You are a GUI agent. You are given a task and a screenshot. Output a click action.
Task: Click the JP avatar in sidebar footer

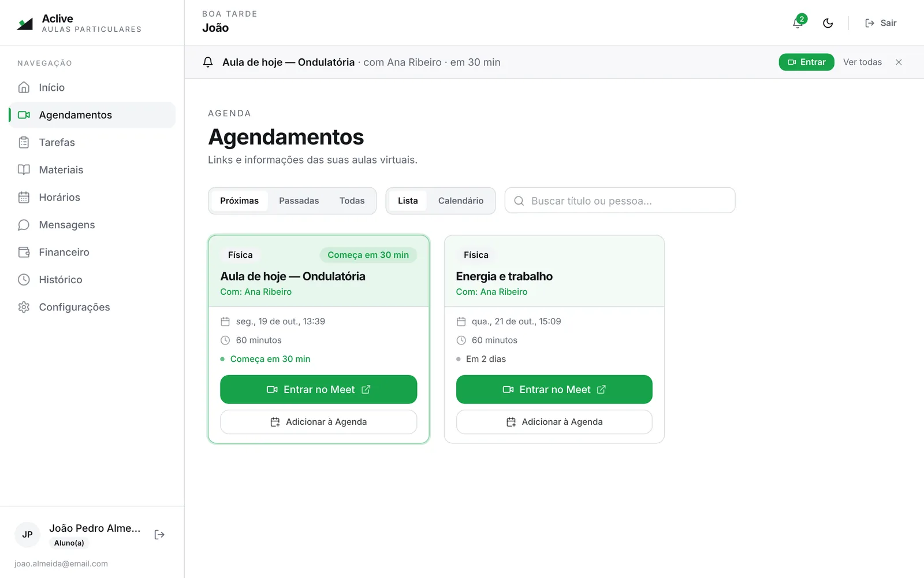(x=27, y=535)
